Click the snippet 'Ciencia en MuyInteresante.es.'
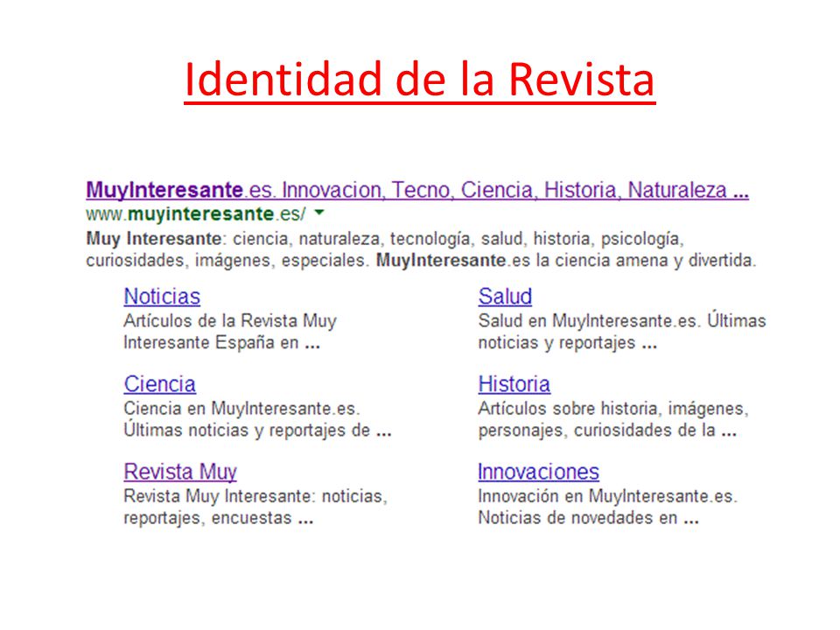Screen dimensions: 840x630 [241, 409]
